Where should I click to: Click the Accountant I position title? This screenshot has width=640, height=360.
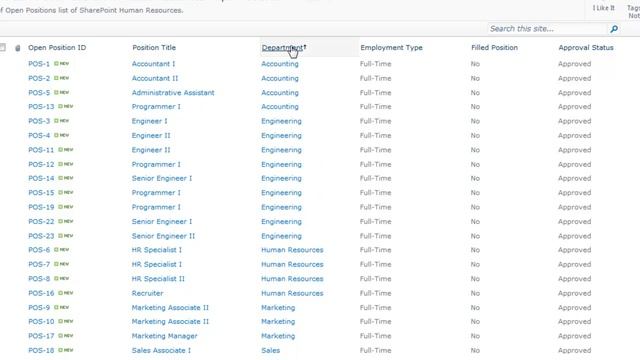(153, 64)
